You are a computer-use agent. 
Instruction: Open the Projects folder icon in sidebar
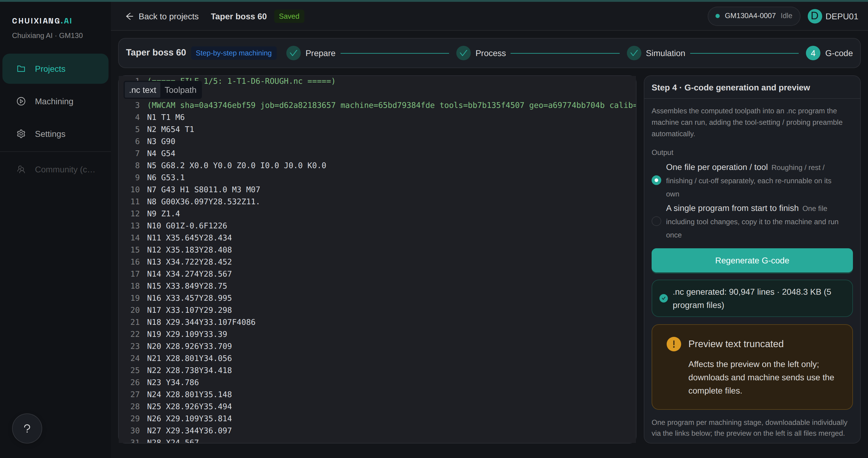(x=21, y=69)
